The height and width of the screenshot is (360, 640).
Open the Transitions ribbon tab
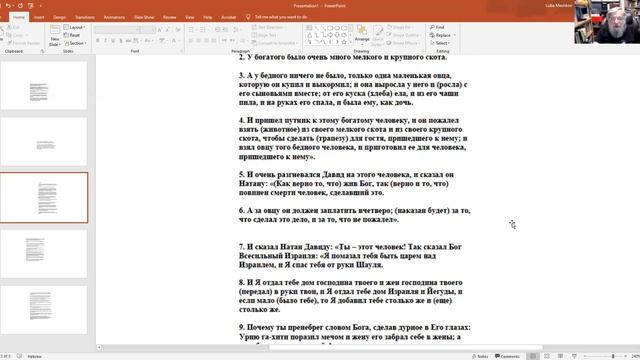(x=85, y=17)
